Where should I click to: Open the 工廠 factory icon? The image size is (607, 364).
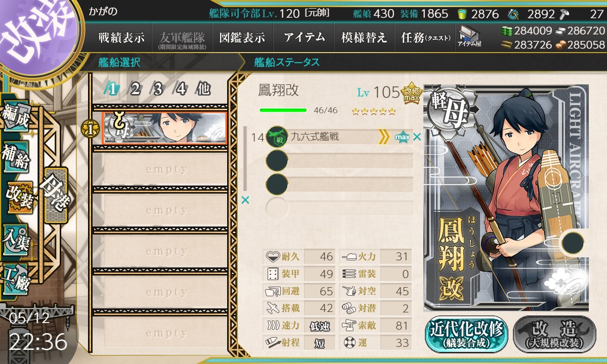[16, 278]
